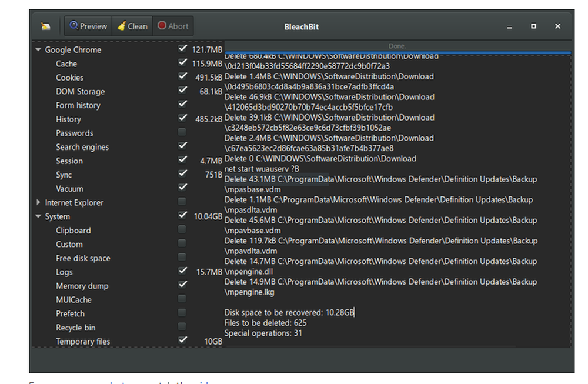Enable the Free disk space checkbox
The height and width of the screenshot is (384, 588).
pos(182,257)
